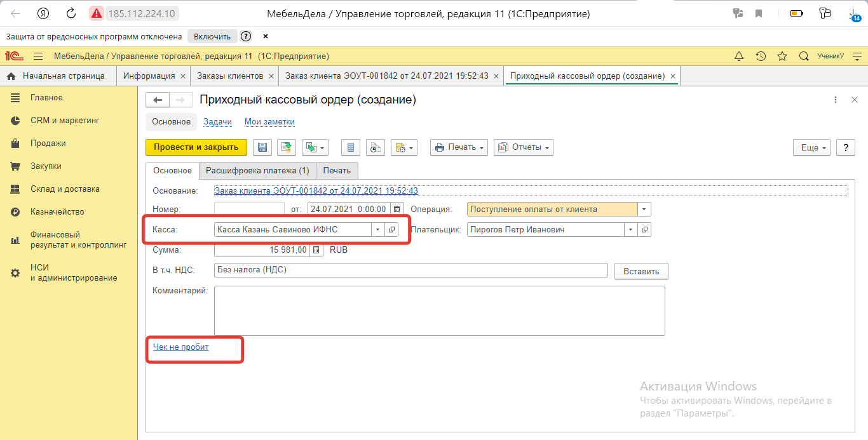Click the question mark help button in form
This screenshot has width=868, height=440.
(x=845, y=147)
